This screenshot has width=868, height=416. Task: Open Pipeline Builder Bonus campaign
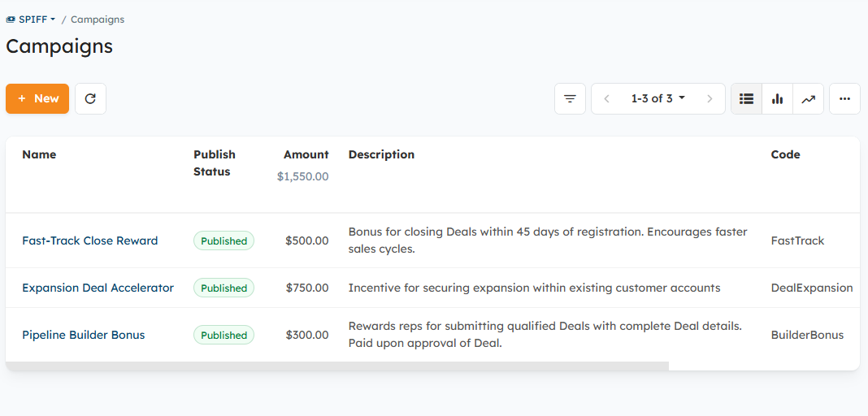point(83,335)
